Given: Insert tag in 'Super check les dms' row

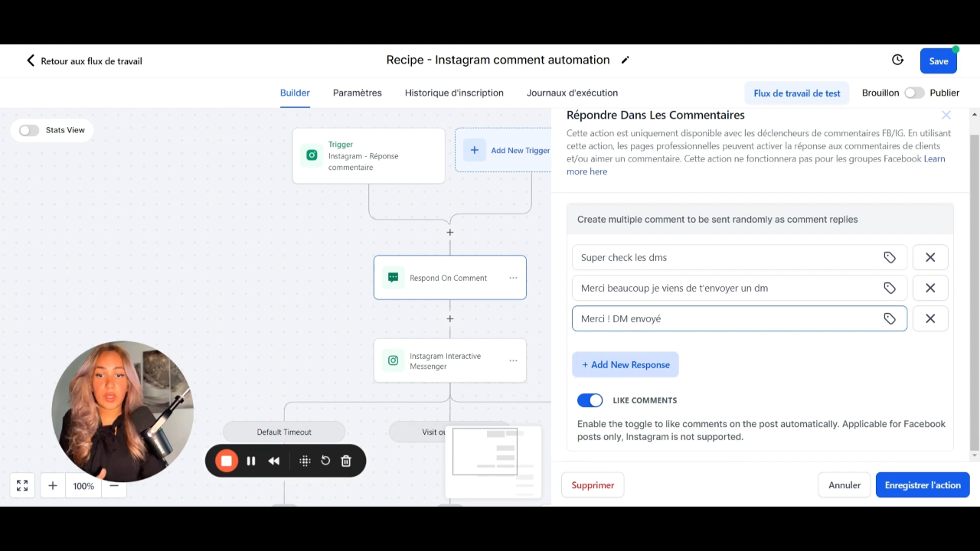Looking at the screenshot, I should point(890,257).
